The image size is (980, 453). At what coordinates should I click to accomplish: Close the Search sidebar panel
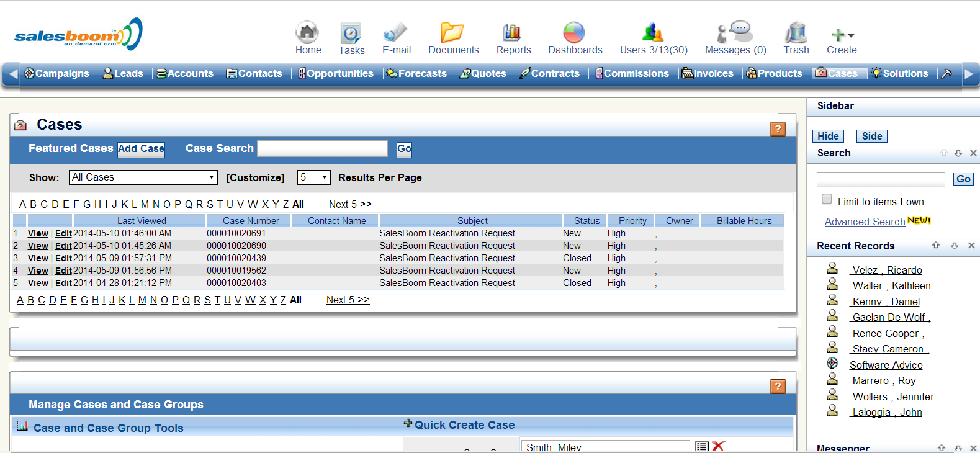click(973, 153)
